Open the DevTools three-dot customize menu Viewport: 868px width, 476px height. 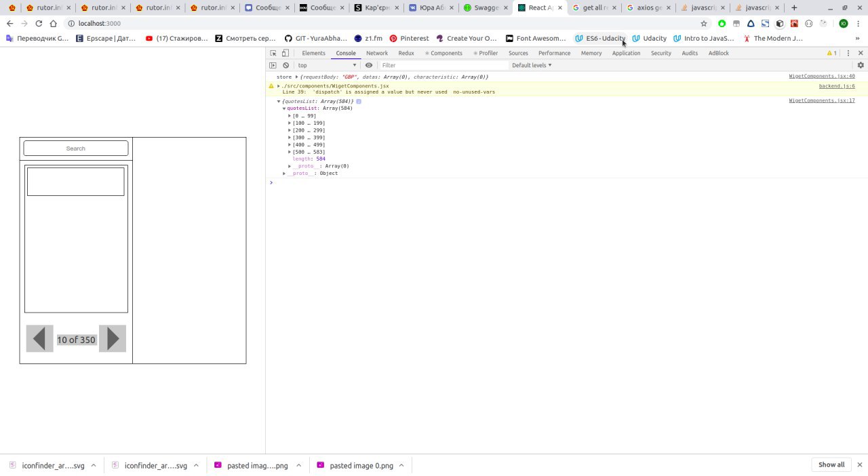[848, 53]
